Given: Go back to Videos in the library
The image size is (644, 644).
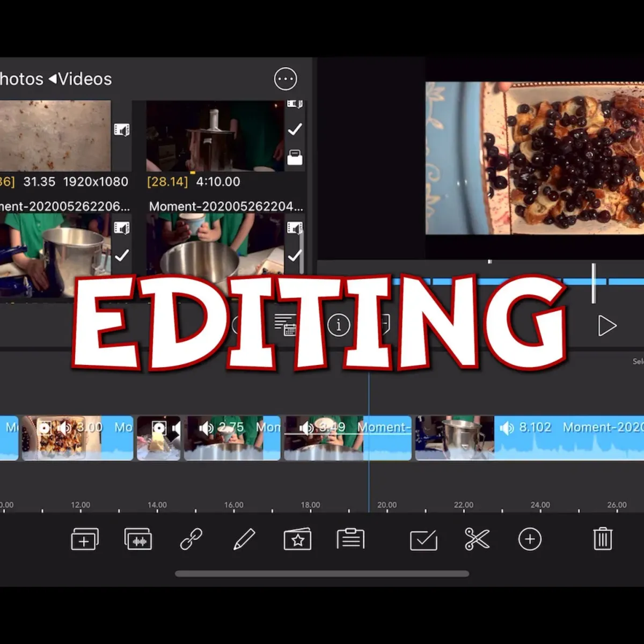Looking at the screenshot, I should 80,79.
